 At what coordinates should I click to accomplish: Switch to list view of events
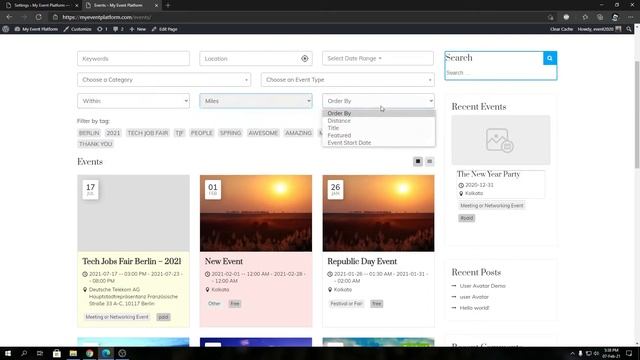(x=429, y=161)
